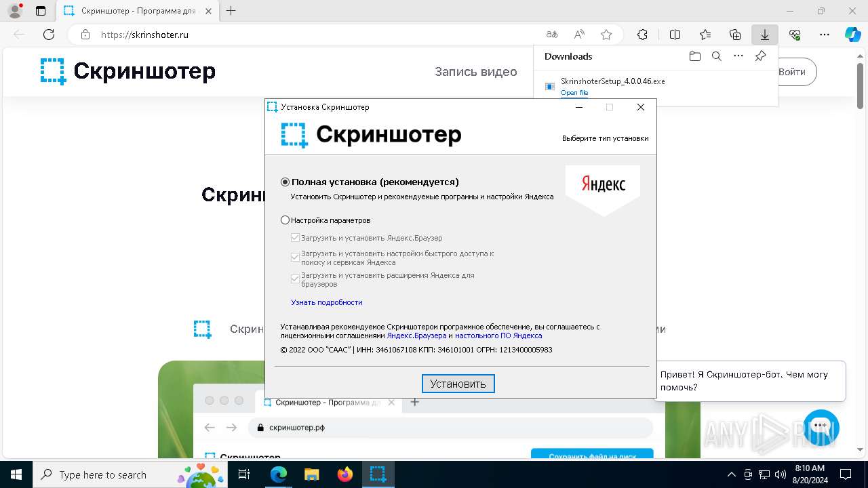The height and width of the screenshot is (488, 868).
Task: Open File Explorer from taskbar
Action: point(312,474)
